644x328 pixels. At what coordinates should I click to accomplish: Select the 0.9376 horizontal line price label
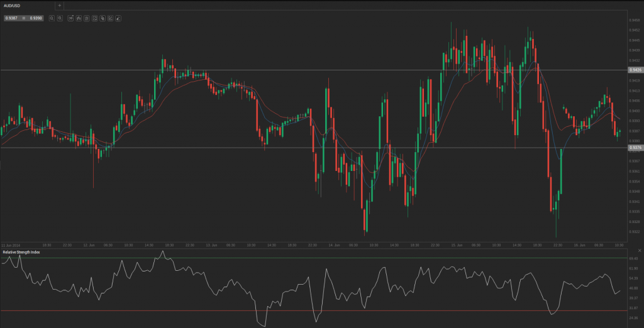(x=635, y=148)
